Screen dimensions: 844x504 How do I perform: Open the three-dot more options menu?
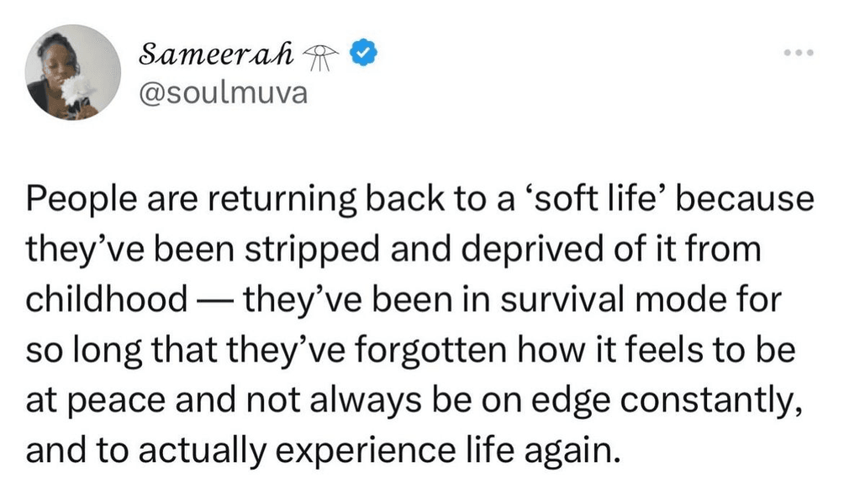point(799,53)
